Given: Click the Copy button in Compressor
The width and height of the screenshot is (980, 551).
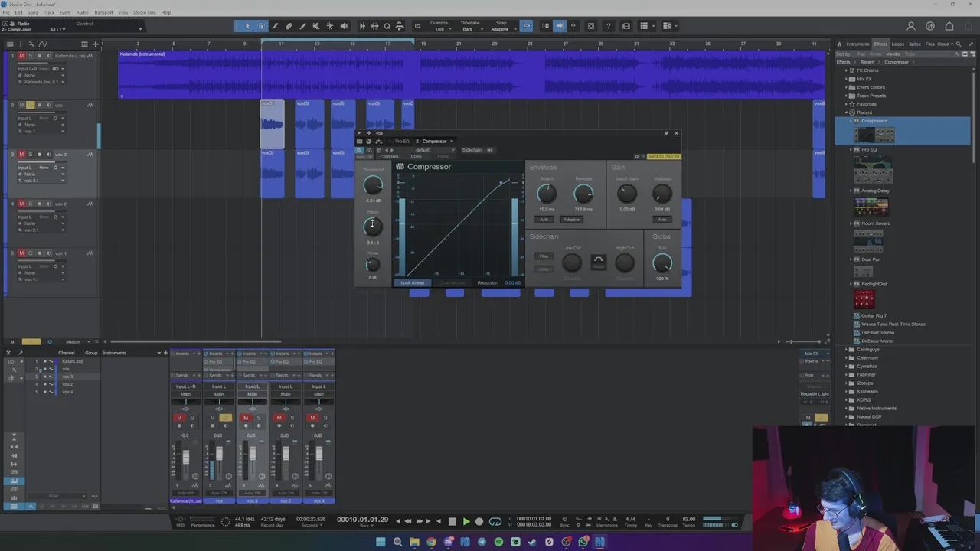Looking at the screenshot, I should (x=416, y=157).
